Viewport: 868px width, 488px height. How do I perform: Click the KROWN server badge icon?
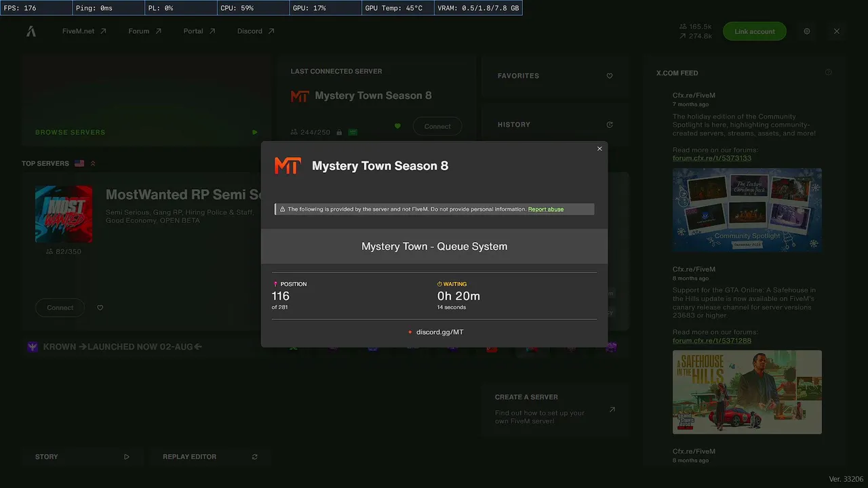tap(33, 347)
